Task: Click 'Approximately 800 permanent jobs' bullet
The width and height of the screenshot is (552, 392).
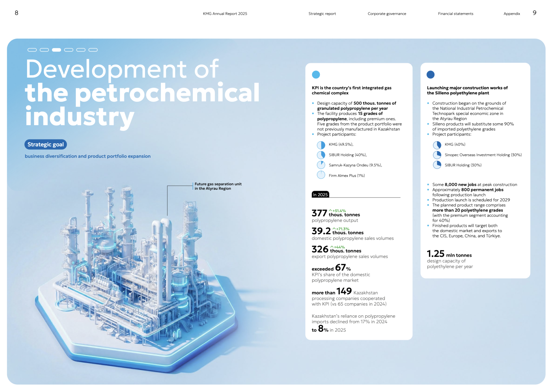Action: point(468,192)
